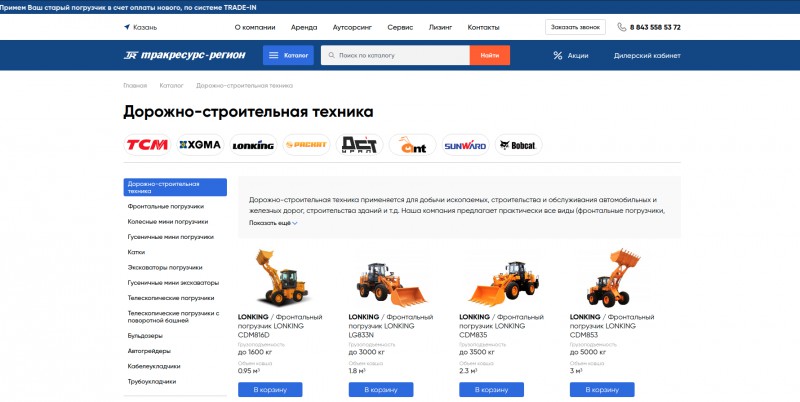Viewport: 800px width, 402px height.
Task: Click the Тракресурс-регион logo
Action: 184,55
